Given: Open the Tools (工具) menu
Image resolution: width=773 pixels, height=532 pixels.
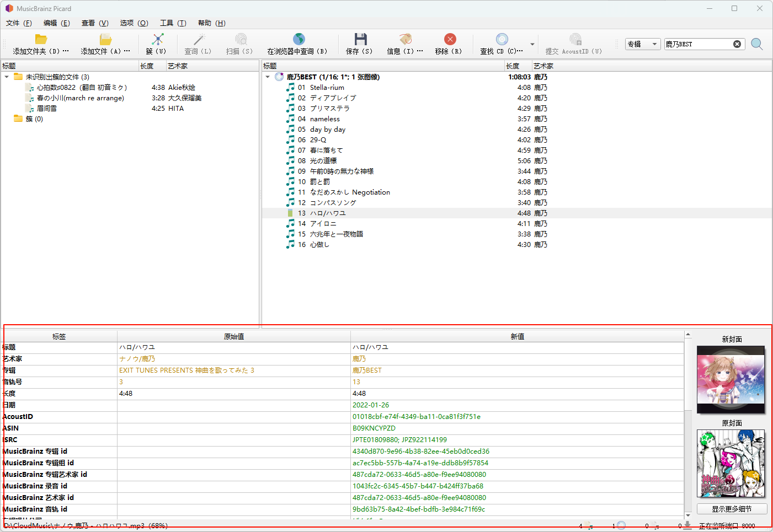Looking at the screenshot, I should [173, 23].
